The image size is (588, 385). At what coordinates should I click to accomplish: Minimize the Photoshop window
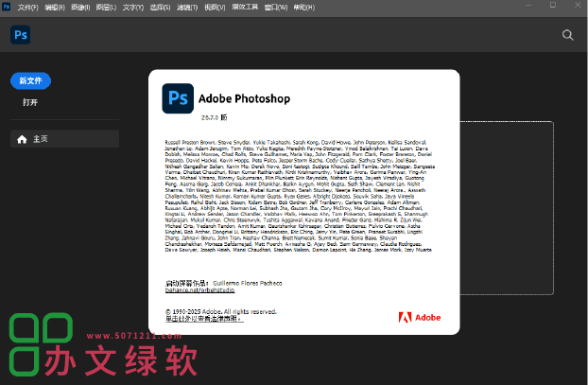(528, 6)
